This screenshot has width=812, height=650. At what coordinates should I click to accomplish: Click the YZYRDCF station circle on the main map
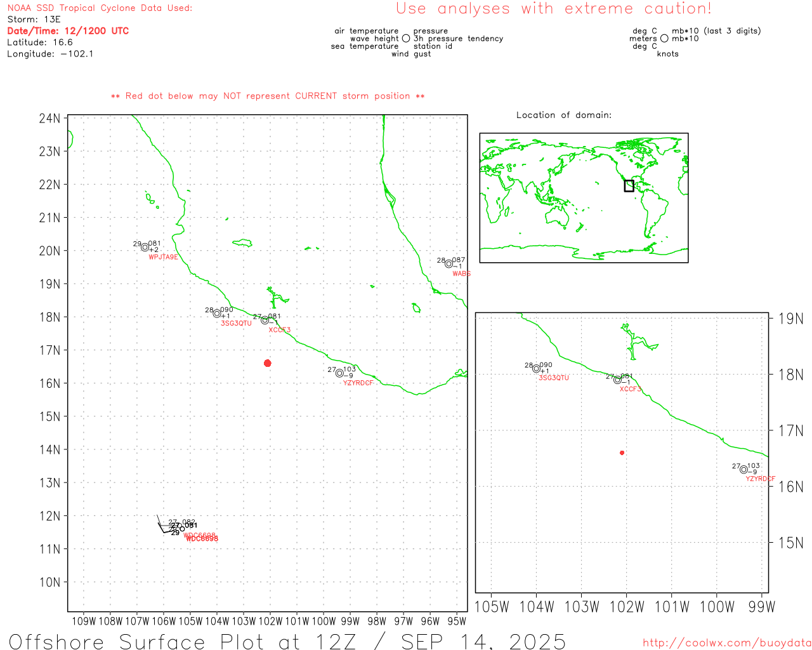tap(339, 373)
